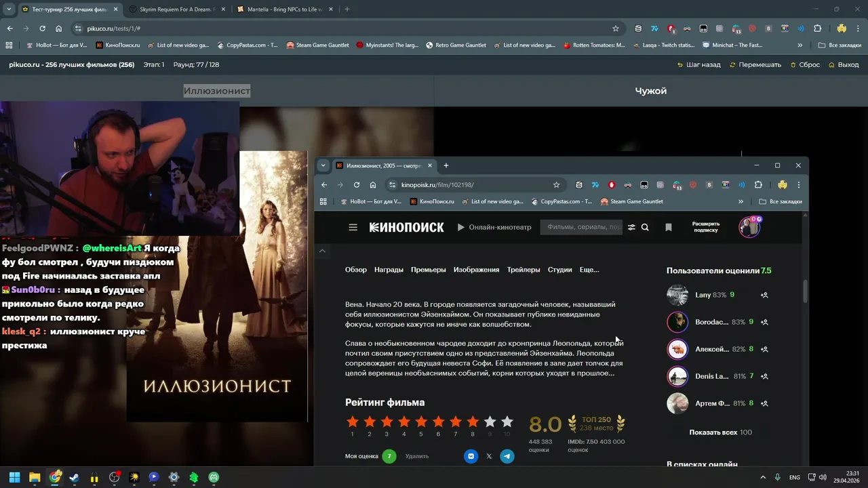This screenshot has width=868, height=488.
Task: Open 'Онлайн-кинотеатр' link
Action: click(x=494, y=228)
